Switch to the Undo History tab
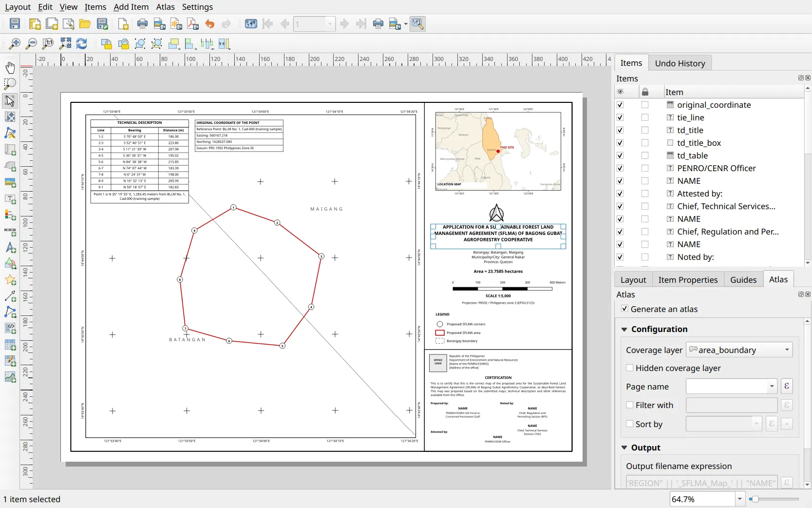This screenshot has height=508, width=812. point(680,63)
